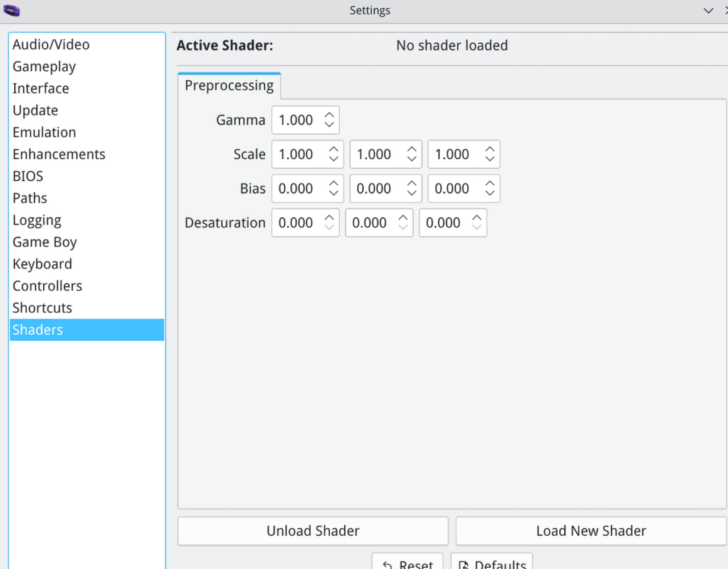Decrease the first Bias value
This screenshot has height=569, width=728.
334,194
